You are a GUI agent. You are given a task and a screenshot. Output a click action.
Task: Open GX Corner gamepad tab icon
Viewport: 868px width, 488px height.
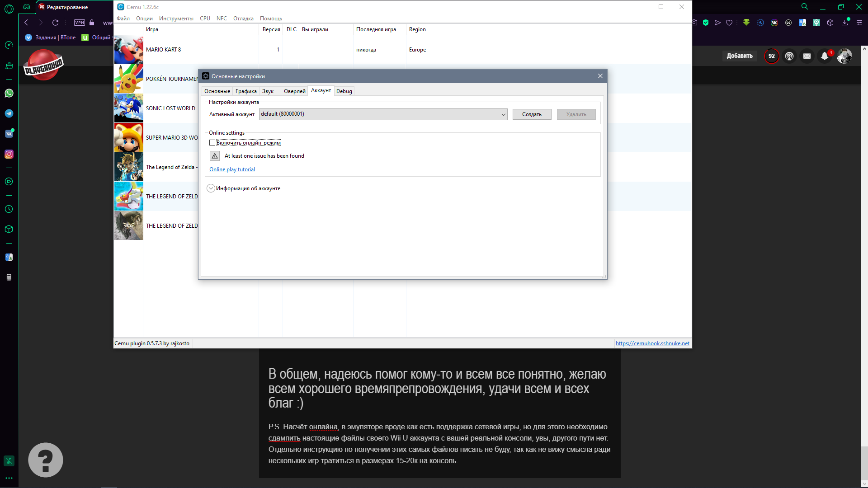click(27, 7)
